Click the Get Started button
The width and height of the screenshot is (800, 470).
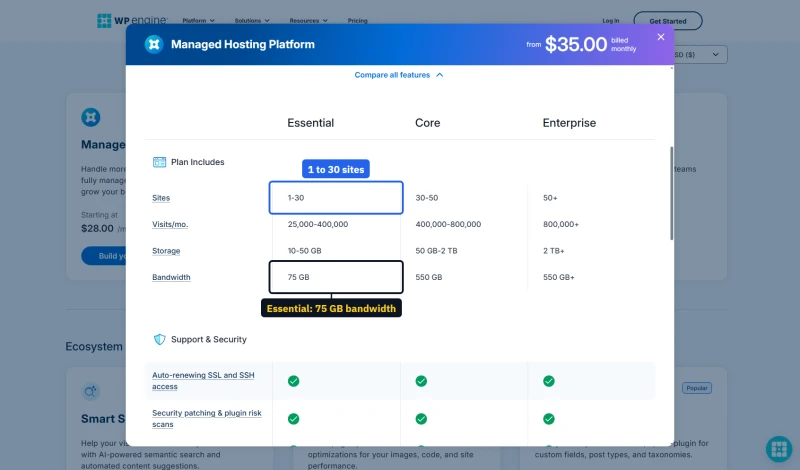point(668,21)
